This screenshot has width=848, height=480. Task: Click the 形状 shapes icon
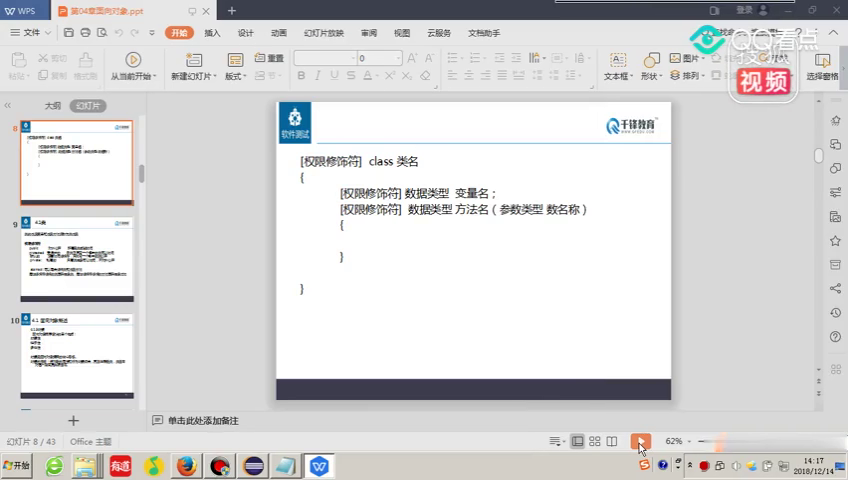pos(650,60)
